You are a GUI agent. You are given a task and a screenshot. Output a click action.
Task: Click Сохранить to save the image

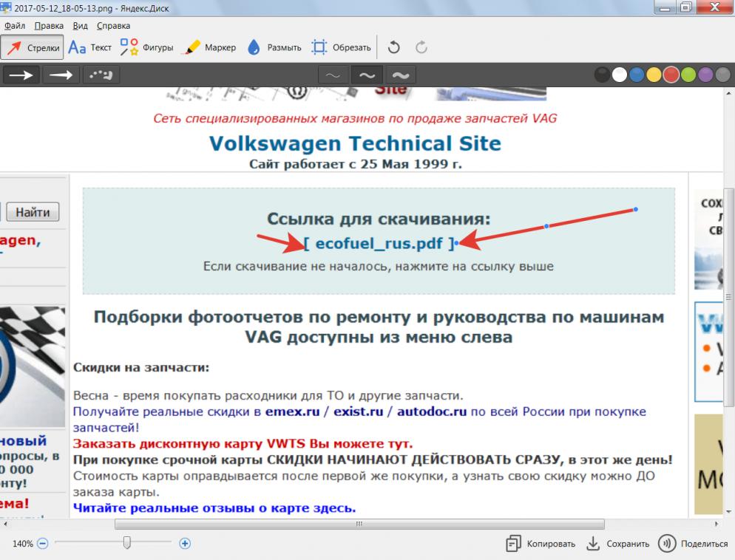[618, 544]
